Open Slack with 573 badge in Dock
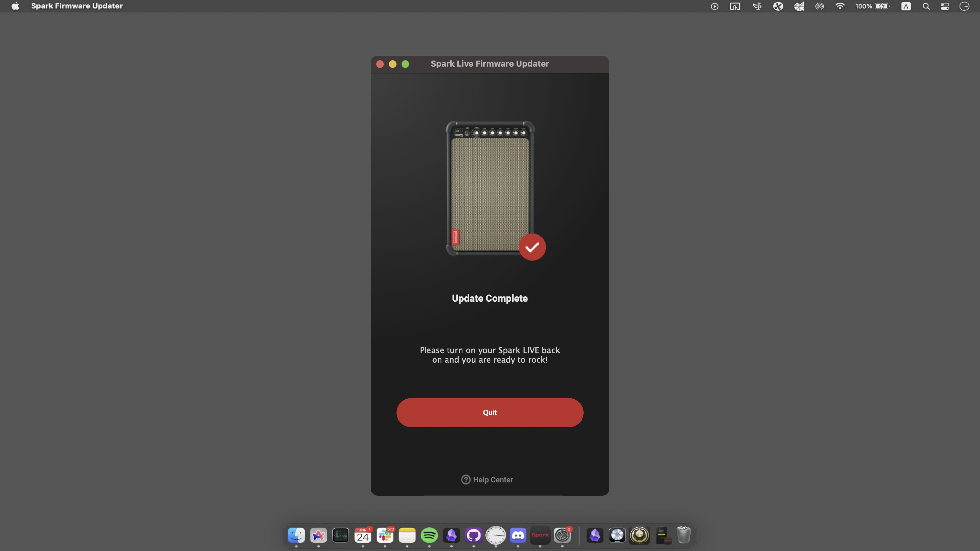This screenshot has width=980, height=551. (x=385, y=535)
